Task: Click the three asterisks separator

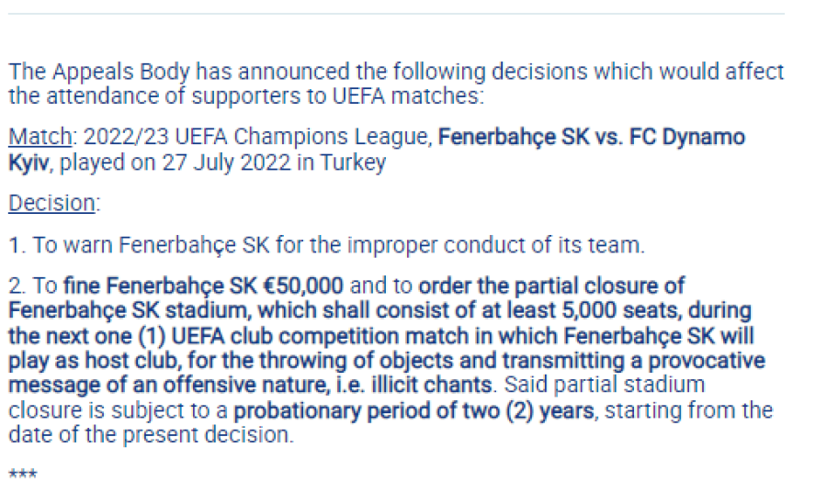Action: coord(23,474)
